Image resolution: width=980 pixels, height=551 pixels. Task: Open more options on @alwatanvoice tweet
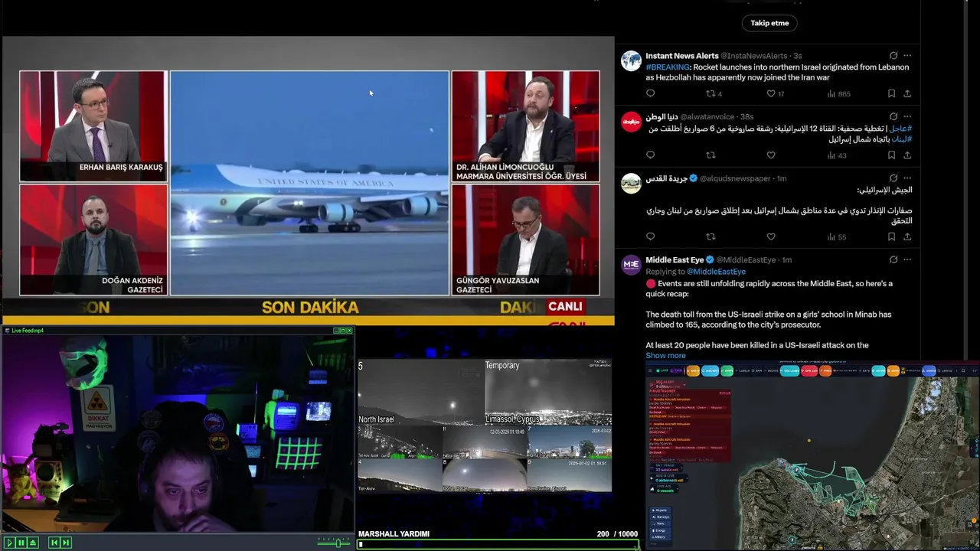click(x=907, y=117)
